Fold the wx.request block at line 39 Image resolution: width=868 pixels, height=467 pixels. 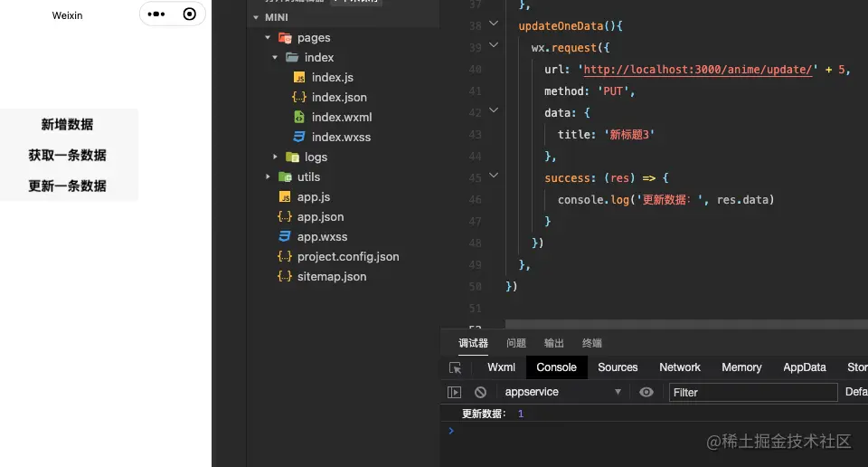coord(494,45)
